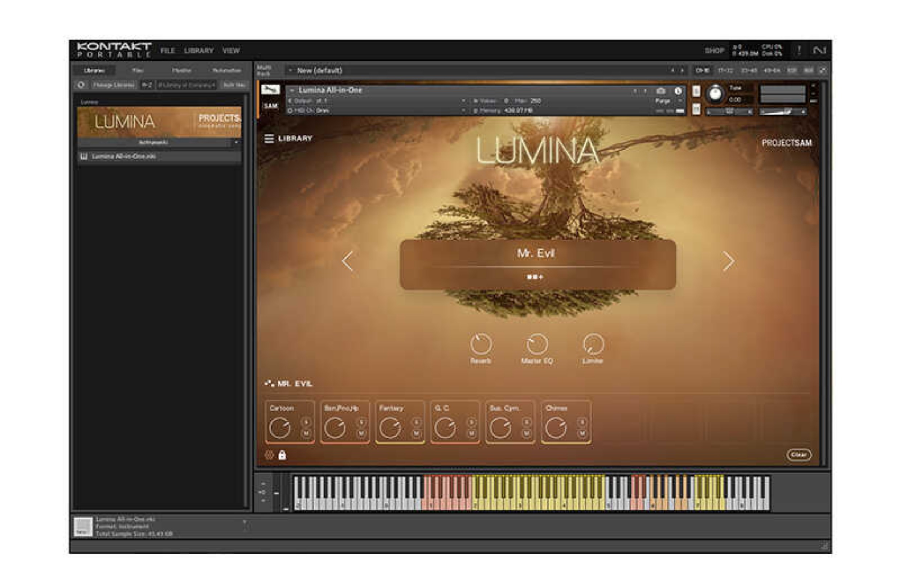This screenshot has height=588, width=900.
Task: Click the LUMINA library banner thumbnail
Action: coord(159,122)
